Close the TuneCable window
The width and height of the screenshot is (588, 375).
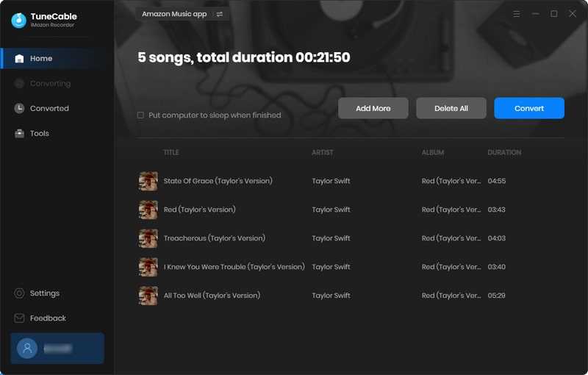click(x=573, y=14)
